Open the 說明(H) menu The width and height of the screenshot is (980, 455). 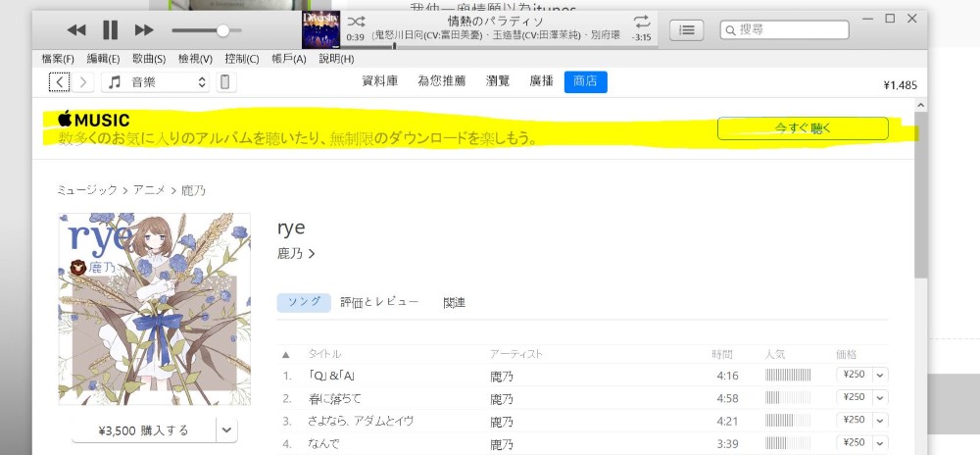(x=336, y=59)
